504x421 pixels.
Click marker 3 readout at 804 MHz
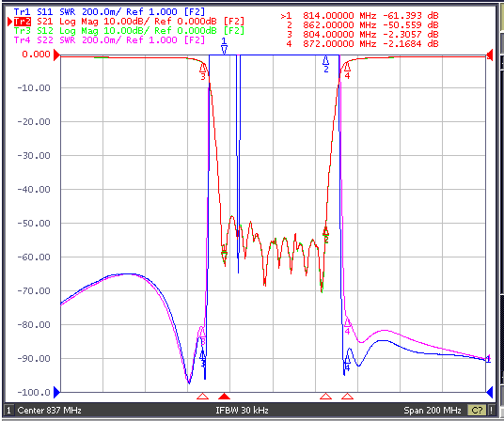coord(359,34)
